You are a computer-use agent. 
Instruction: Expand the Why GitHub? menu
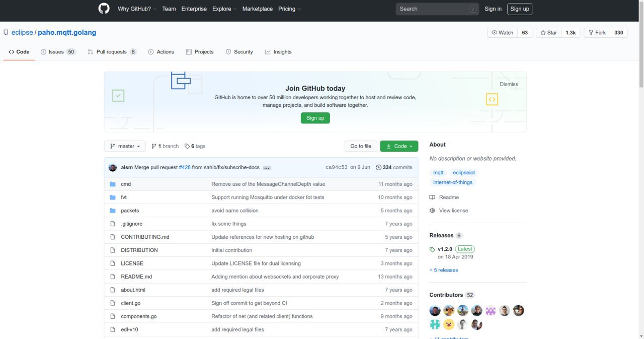point(137,9)
